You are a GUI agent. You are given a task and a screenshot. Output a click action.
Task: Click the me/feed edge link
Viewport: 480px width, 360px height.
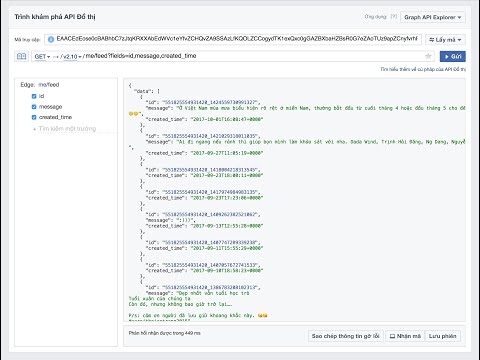[x=49, y=85]
